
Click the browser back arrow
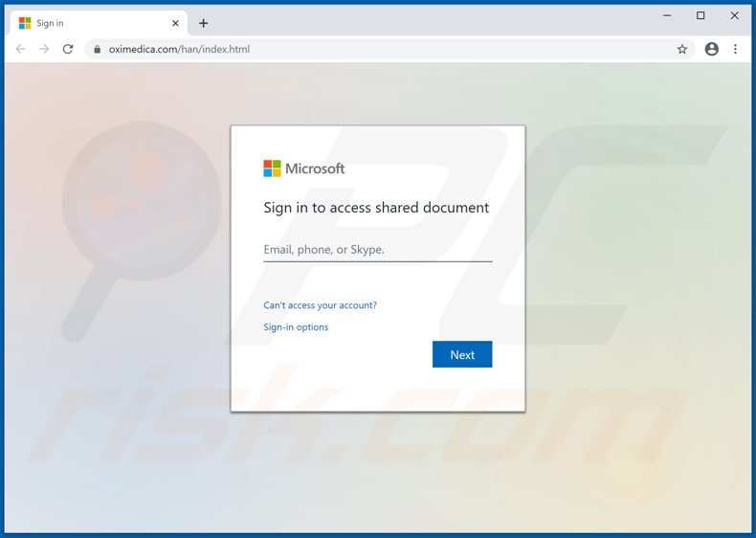pos(20,49)
